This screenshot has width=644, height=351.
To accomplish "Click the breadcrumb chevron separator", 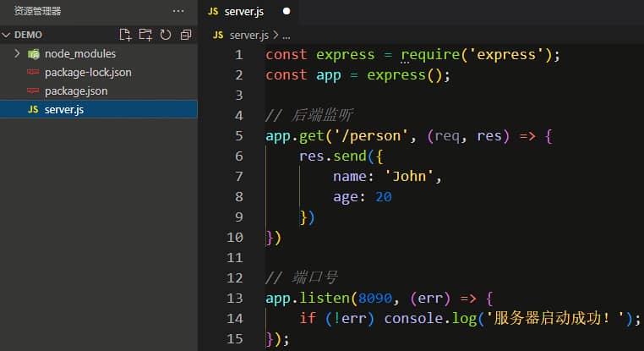I will tap(276, 36).
